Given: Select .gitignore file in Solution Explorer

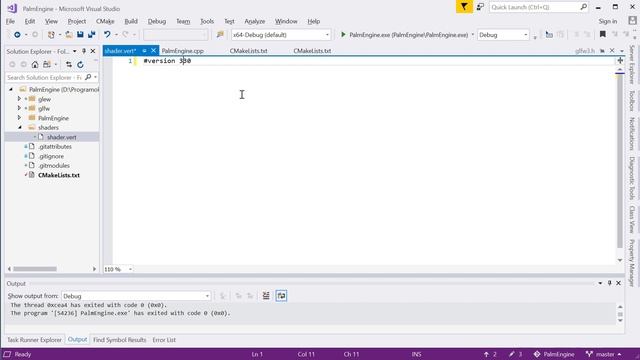Looking at the screenshot, I should point(51,156).
